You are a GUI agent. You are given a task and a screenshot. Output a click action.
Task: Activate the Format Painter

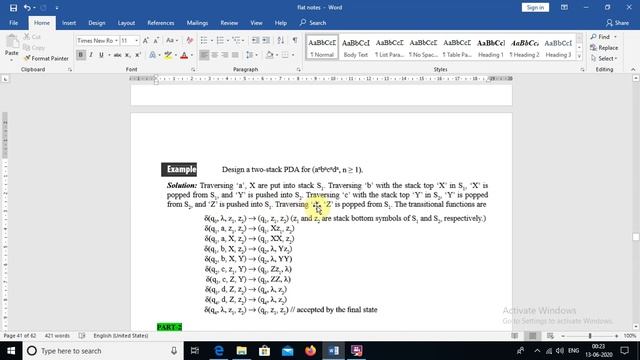[46, 58]
